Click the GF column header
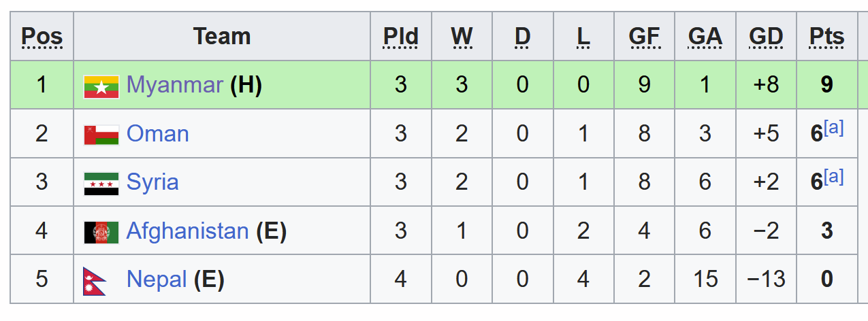Viewport: 868px width, 321px height. click(x=644, y=36)
